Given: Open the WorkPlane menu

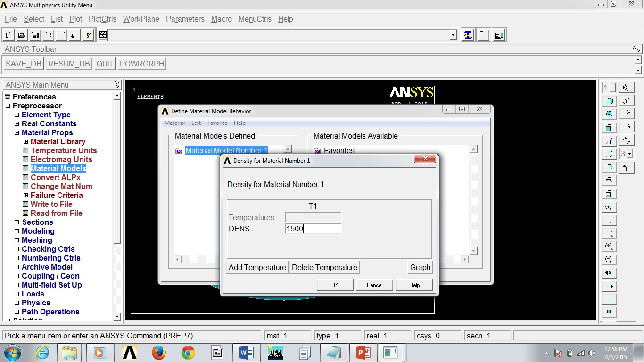Looking at the screenshot, I should (140, 19).
